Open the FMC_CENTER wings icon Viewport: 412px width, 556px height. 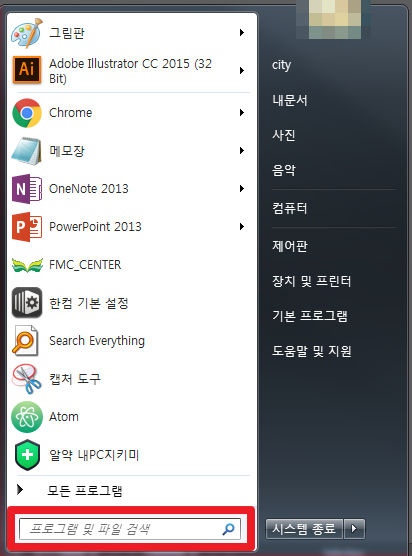[27, 265]
